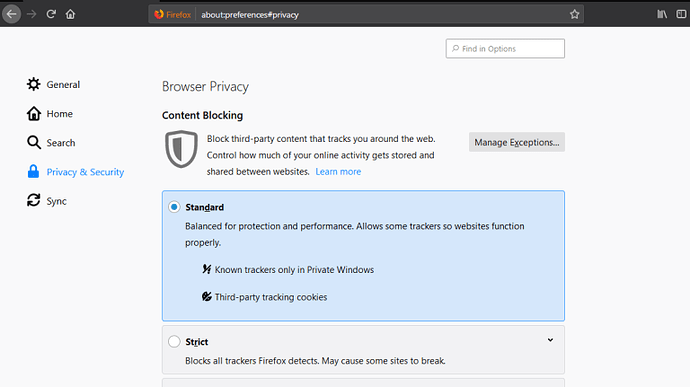Click the Content Blocking heading
Image resolution: width=690 pixels, height=387 pixels.
click(202, 115)
